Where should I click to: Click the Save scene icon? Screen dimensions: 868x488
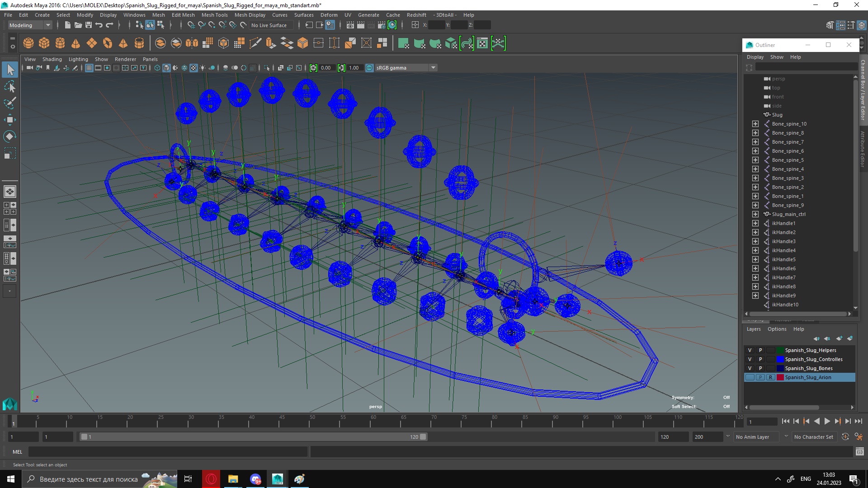[x=89, y=25]
